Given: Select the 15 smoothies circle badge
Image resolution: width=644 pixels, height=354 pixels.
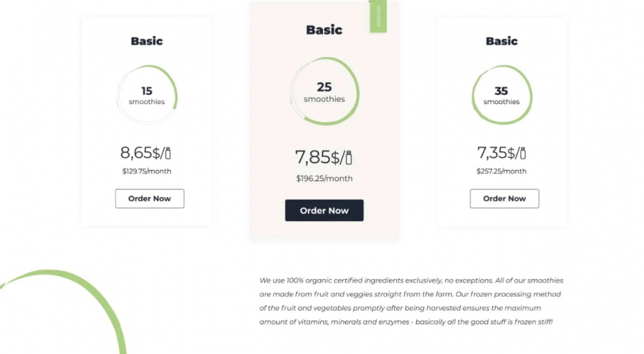Looking at the screenshot, I should (x=147, y=96).
